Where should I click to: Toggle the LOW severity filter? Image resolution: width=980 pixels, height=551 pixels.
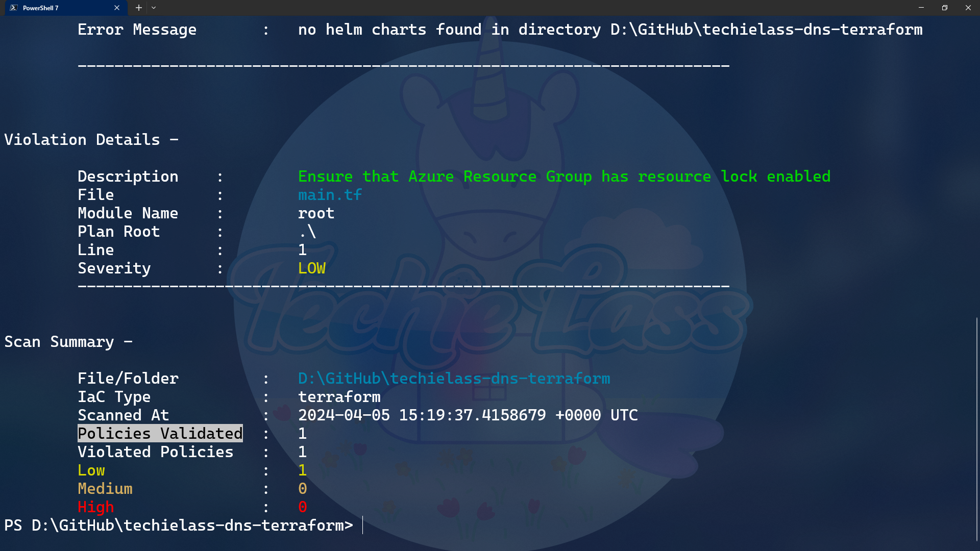coord(90,469)
